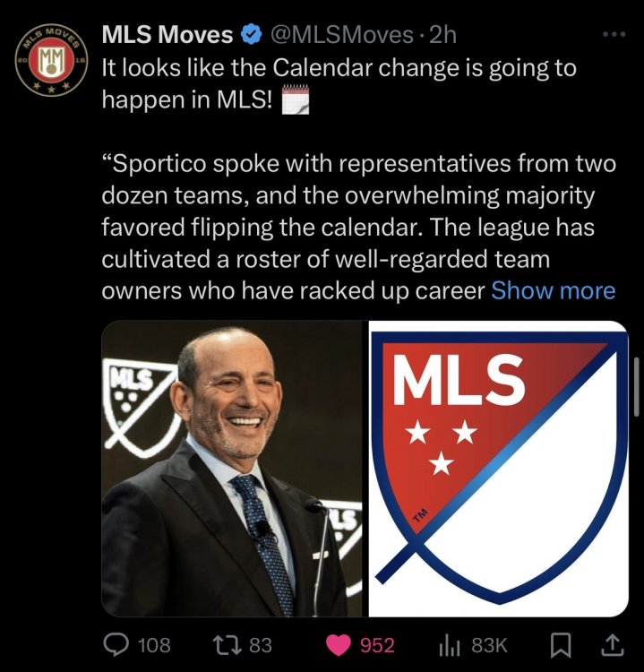Click the reply speech bubble icon
The width and height of the screenshot is (644, 672).
point(117,645)
